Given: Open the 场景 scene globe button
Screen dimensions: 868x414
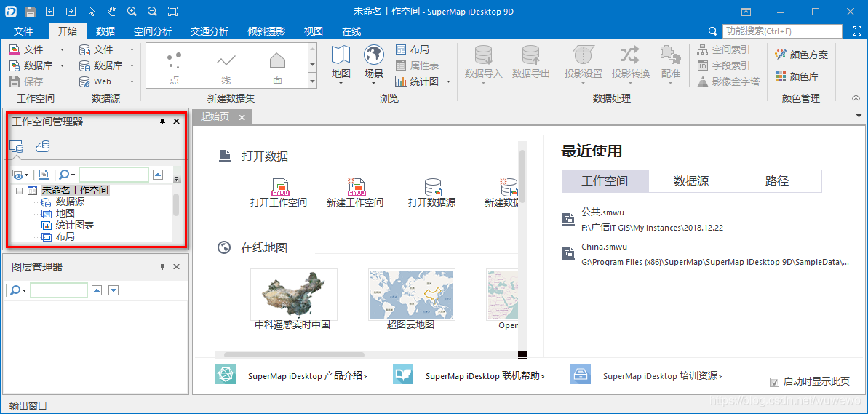Looking at the screenshot, I should [x=374, y=65].
